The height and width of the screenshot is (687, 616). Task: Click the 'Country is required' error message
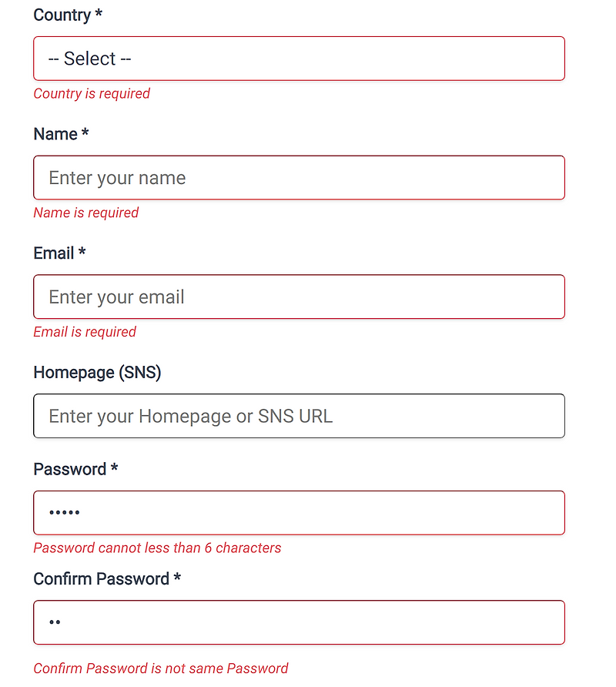pos(91,93)
